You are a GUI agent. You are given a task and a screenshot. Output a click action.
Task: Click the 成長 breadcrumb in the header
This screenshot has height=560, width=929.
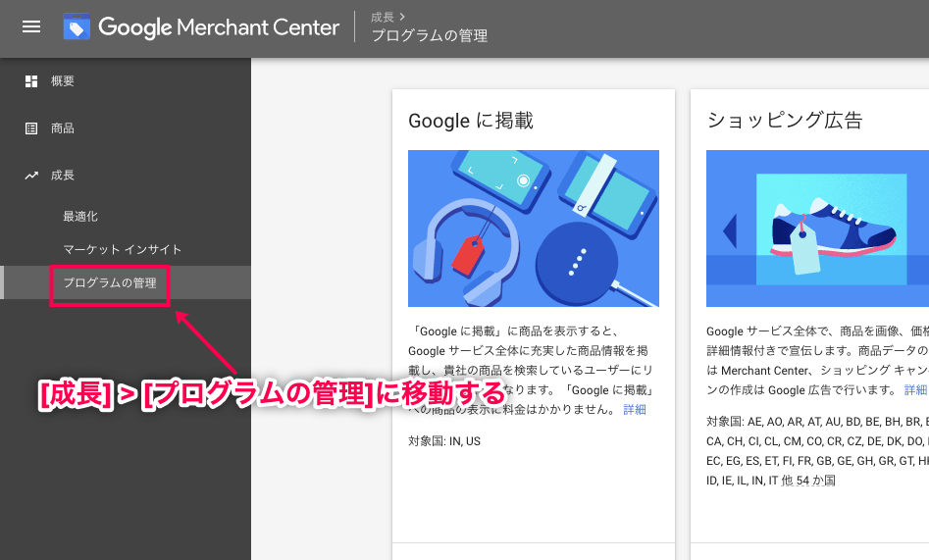point(383,18)
